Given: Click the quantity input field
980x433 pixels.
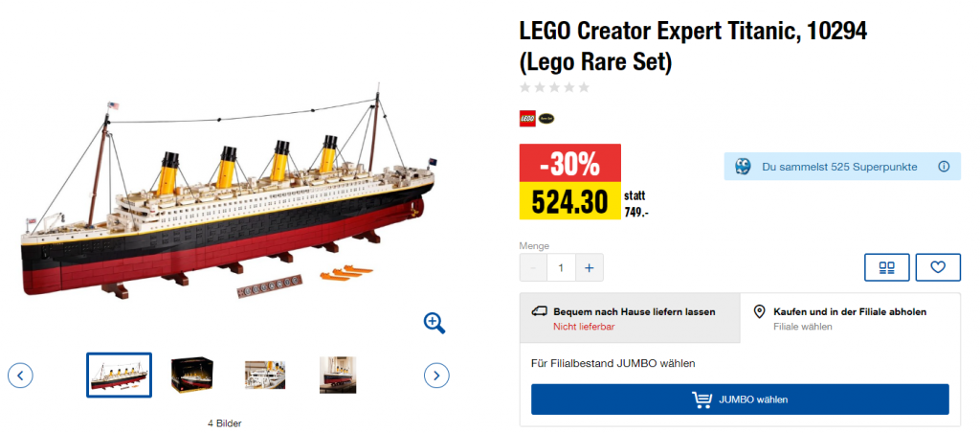Looking at the screenshot, I should (x=561, y=267).
